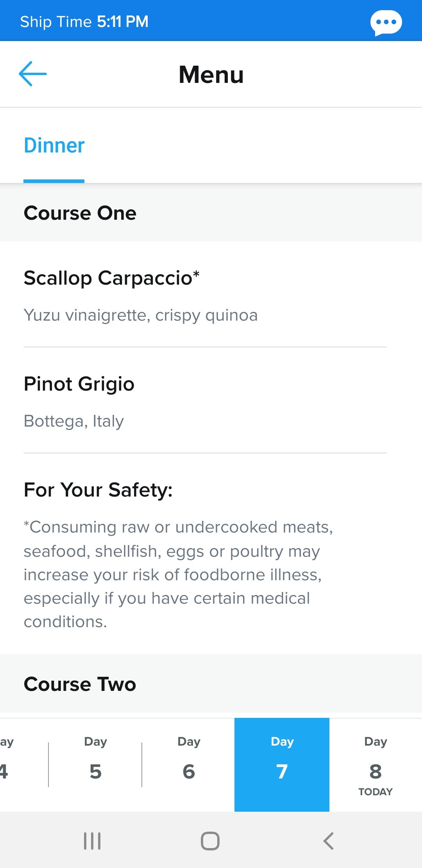Tap the Menu page title

pyautogui.click(x=211, y=74)
